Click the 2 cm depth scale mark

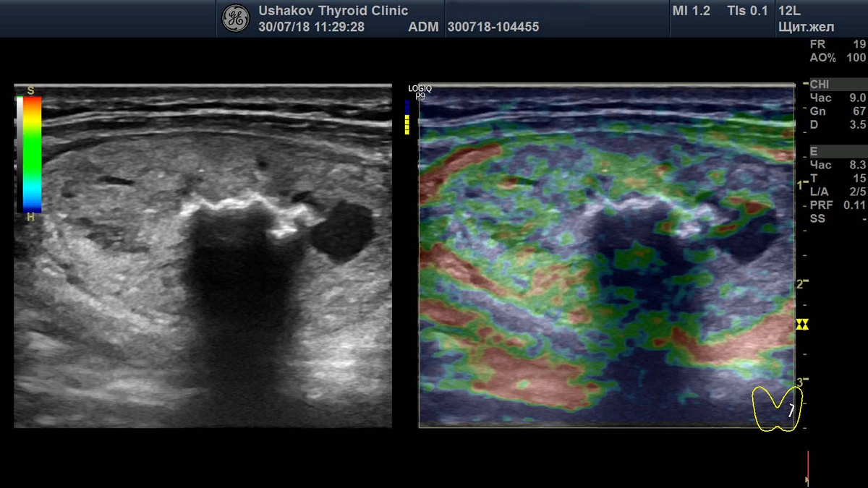801,283
